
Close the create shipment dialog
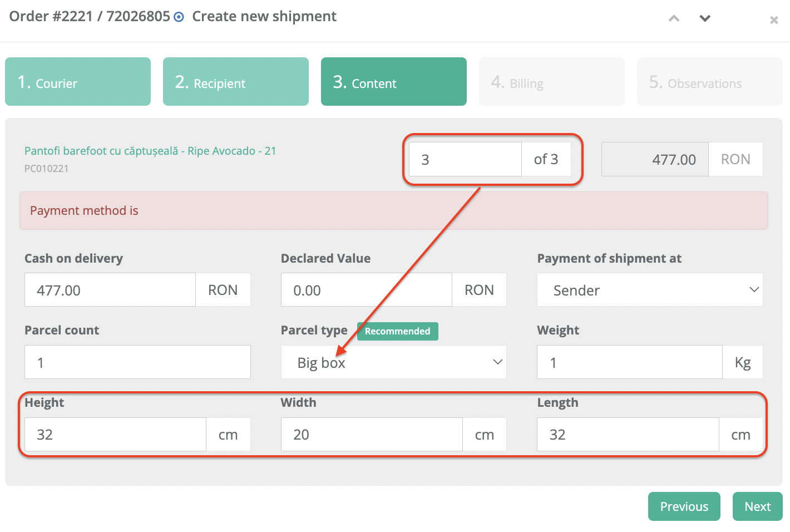coord(774,20)
